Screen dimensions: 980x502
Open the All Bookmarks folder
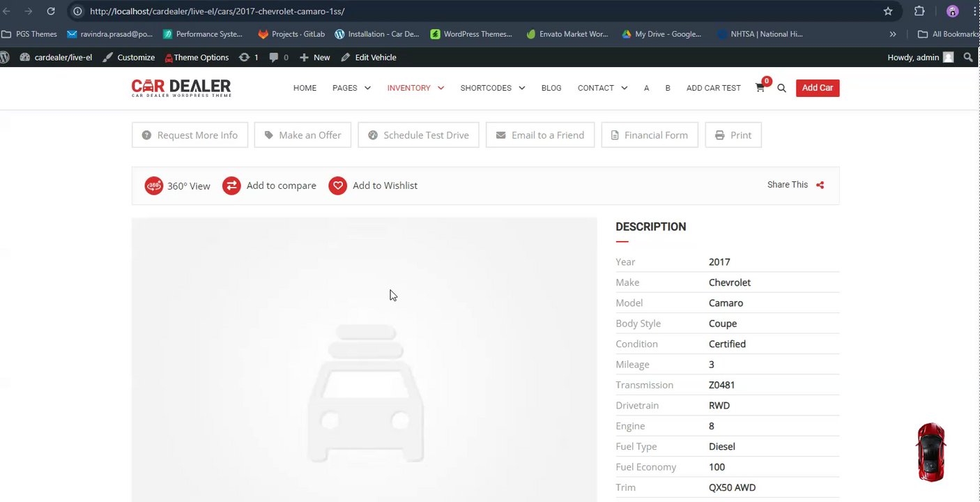click(948, 33)
